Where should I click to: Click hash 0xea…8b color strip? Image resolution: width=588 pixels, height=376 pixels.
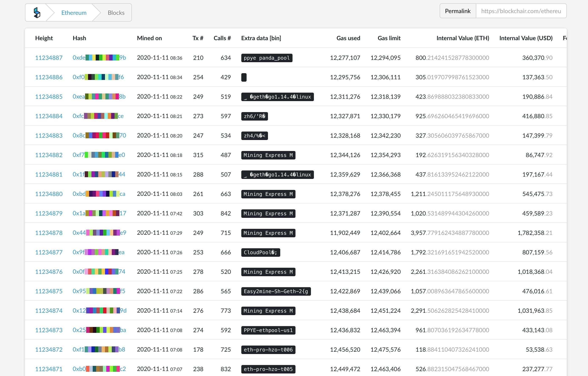[102, 96]
